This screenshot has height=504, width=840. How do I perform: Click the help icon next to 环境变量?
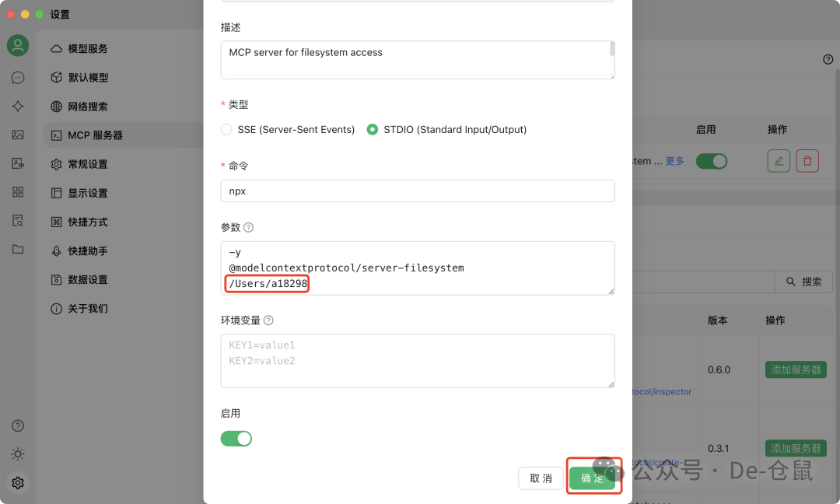[x=268, y=320]
